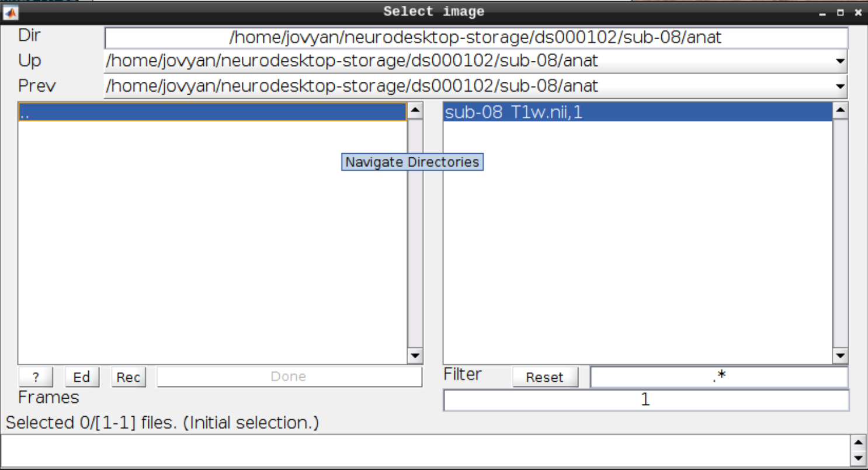Click the MATLAB icon in the title bar
The width and height of the screenshot is (868, 470).
tap(11, 12)
